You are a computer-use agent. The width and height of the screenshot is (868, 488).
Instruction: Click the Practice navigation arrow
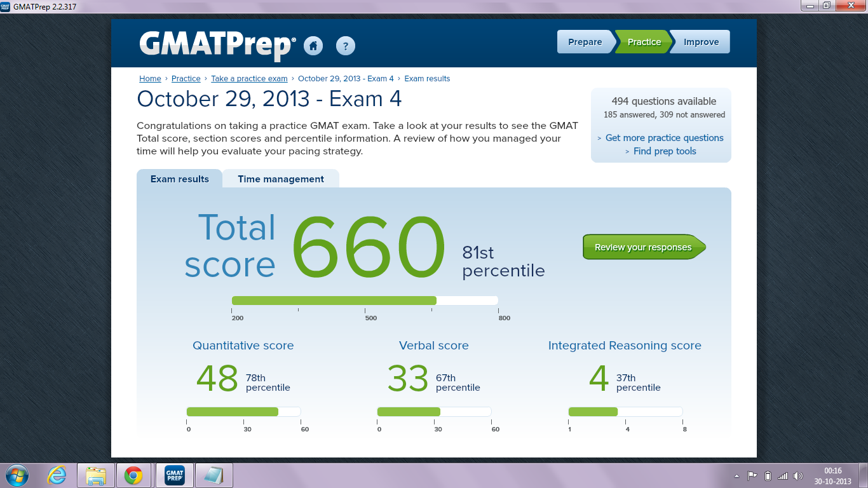click(x=644, y=41)
